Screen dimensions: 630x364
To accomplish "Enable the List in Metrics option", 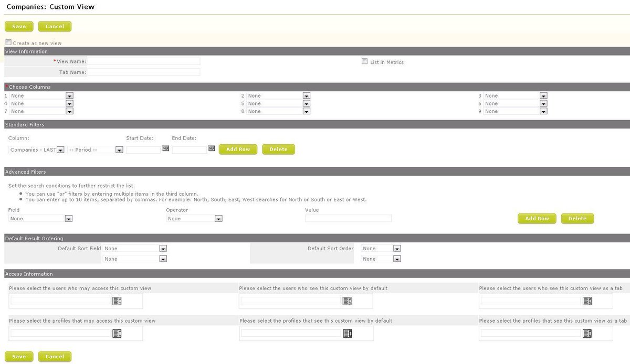I will coord(364,61).
